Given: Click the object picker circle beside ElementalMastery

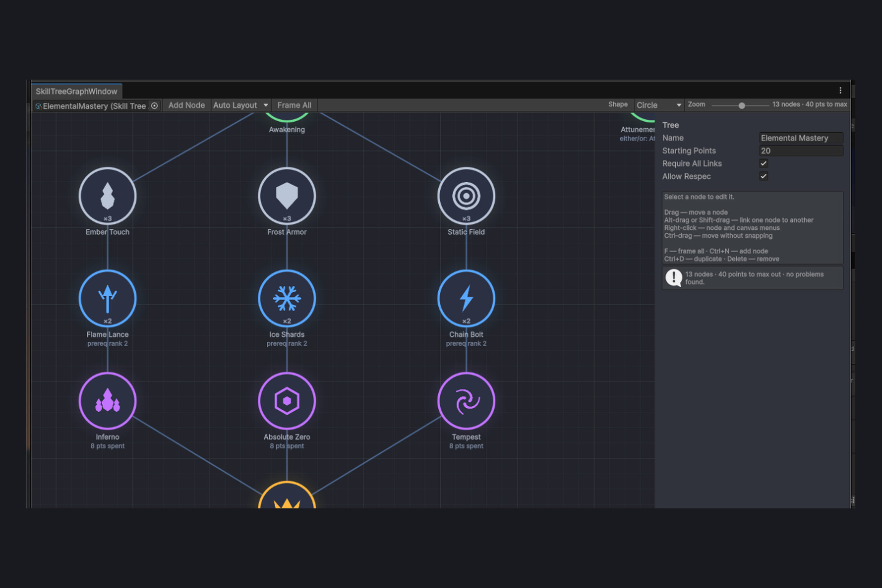Looking at the screenshot, I should (x=154, y=105).
